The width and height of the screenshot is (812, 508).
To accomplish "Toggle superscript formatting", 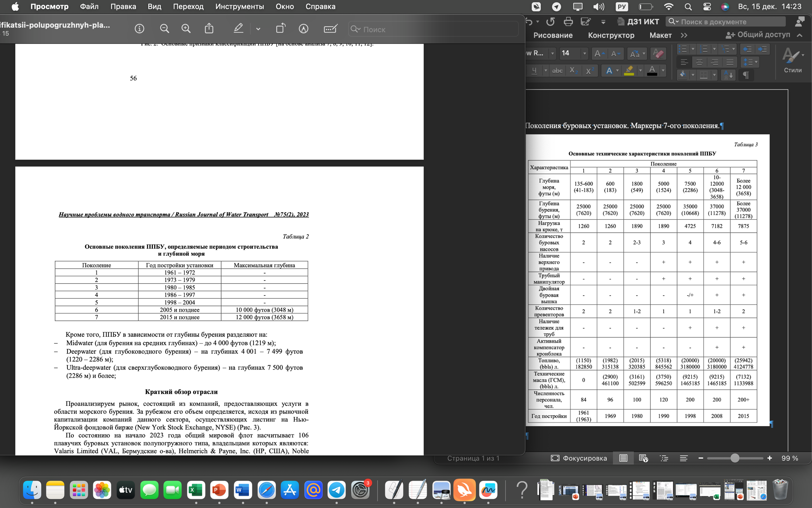I will 590,71.
